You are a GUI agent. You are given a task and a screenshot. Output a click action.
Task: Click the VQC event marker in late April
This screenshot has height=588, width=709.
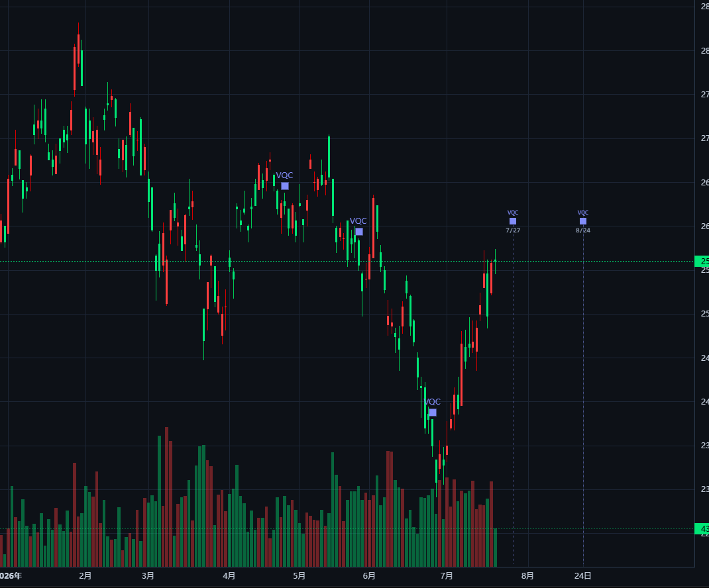pos(285,186)
